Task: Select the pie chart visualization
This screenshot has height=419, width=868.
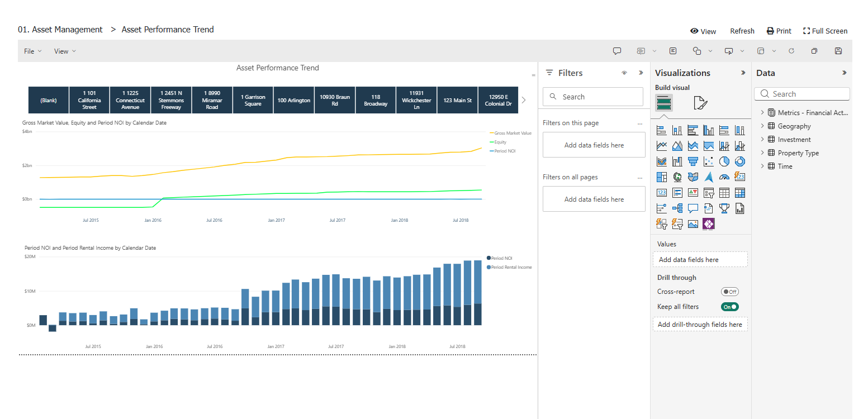Action: (724, 161)
